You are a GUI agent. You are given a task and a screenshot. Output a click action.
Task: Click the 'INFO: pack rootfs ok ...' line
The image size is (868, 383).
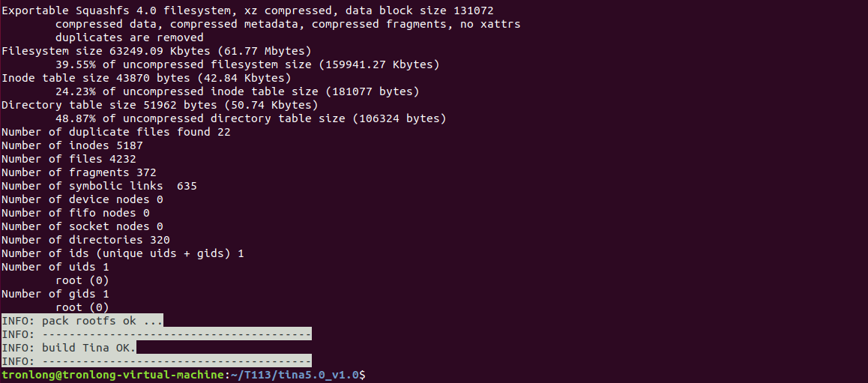[x=82, y=321]
